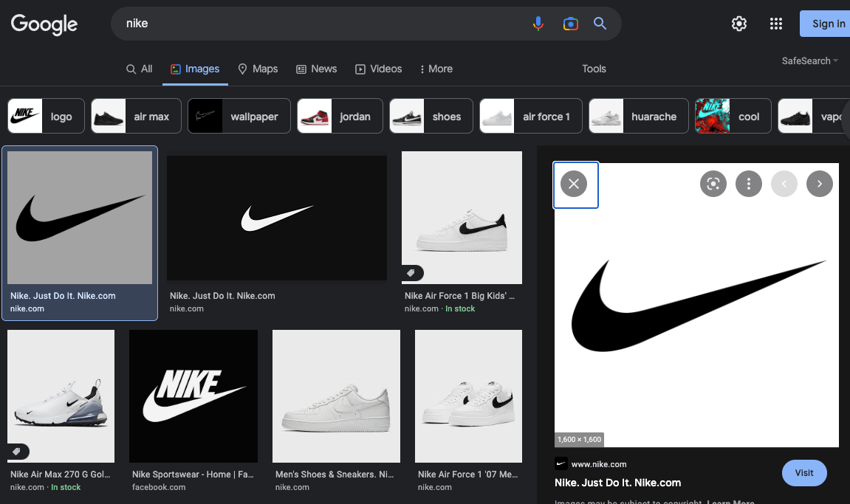Click the Visit button
850x504 pixels.
(x=804, y=473)
